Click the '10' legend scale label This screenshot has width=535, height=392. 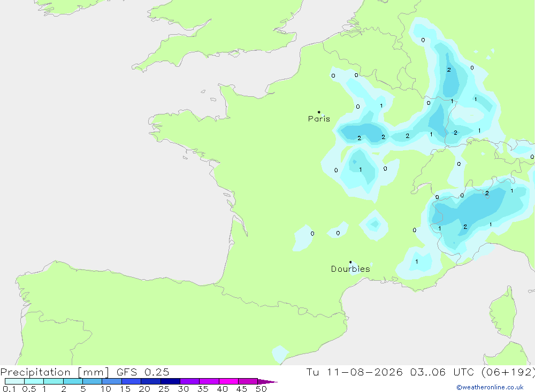click(x=106, y=389)
